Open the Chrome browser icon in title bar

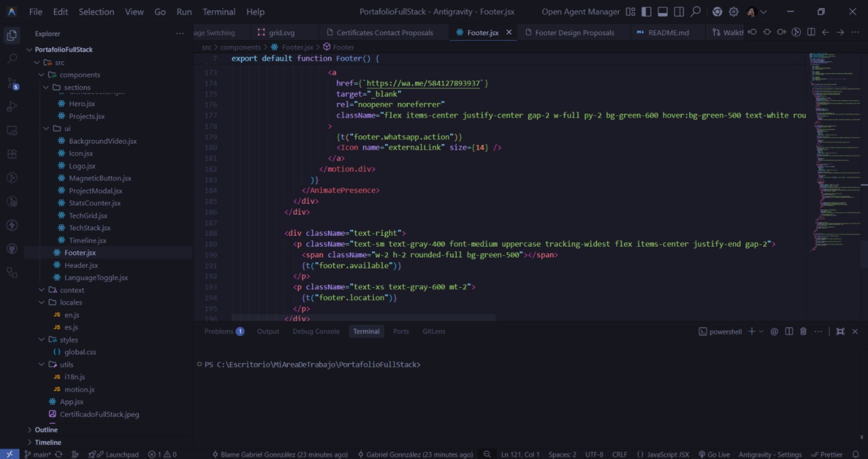[x=717, y=12]
